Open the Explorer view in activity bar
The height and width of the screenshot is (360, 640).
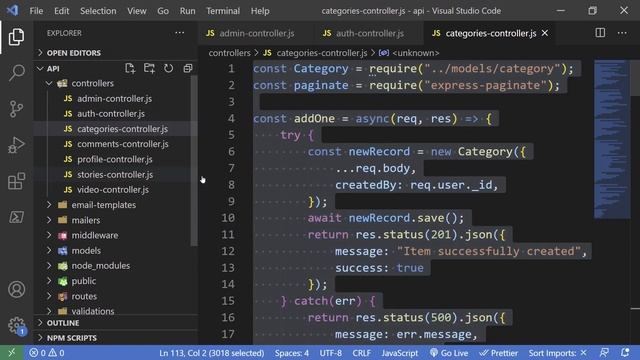[x=16, y=37]
